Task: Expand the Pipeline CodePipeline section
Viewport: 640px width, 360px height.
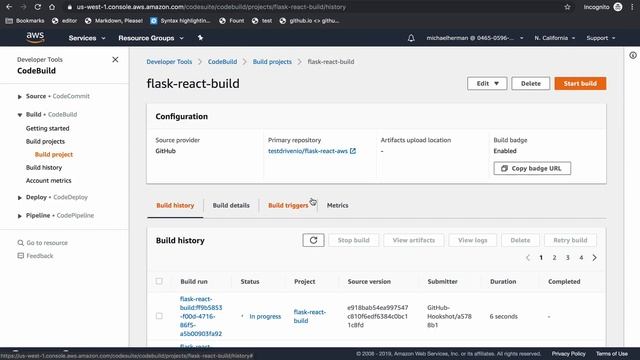Action: (20, 216)
